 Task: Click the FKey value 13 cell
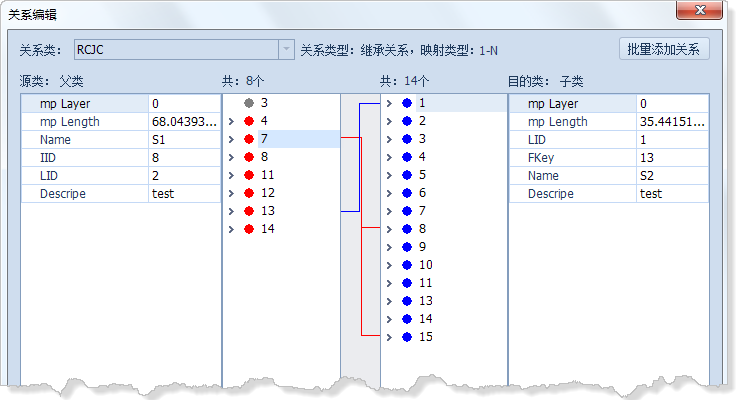[x=671, y=158]
